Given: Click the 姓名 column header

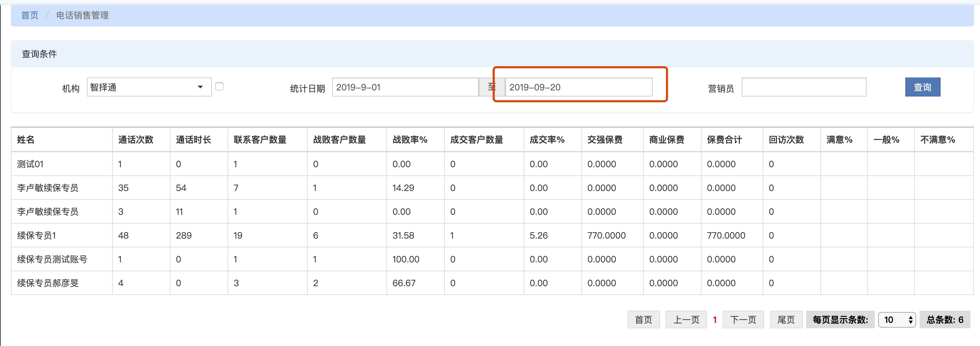Looking at the screenshot, I should [26, 140].
